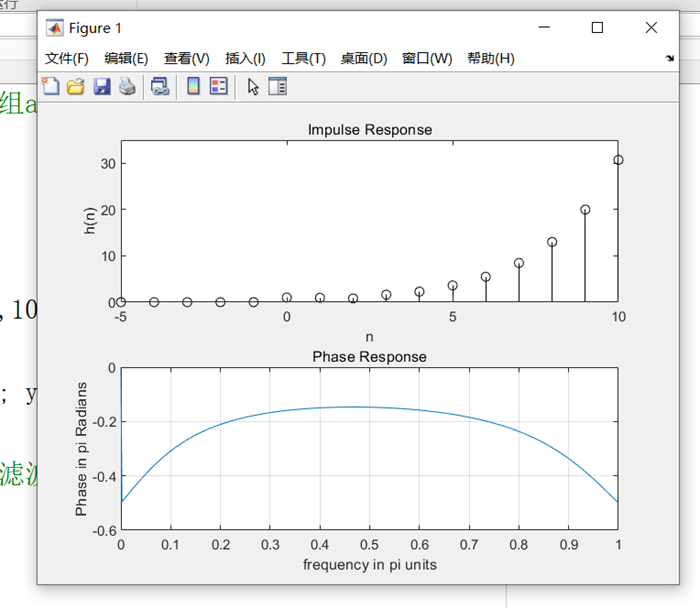Viewport: 700px width, 608px height.
Task: Open the 查看(V) menu
Action: [187, 58]
